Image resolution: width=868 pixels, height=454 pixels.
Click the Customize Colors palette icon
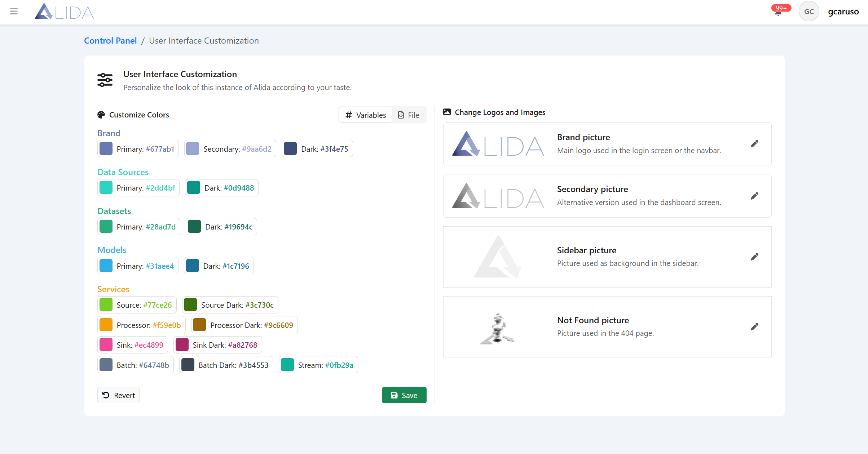click(101, 115)
